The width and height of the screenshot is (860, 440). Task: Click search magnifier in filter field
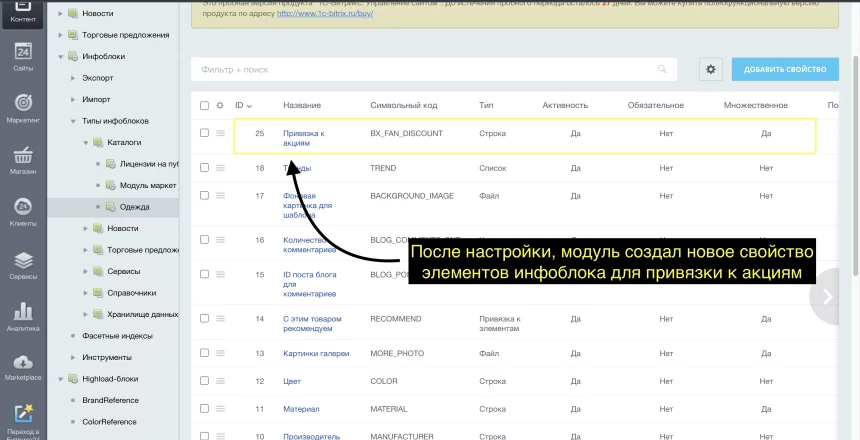coord(661,70)
